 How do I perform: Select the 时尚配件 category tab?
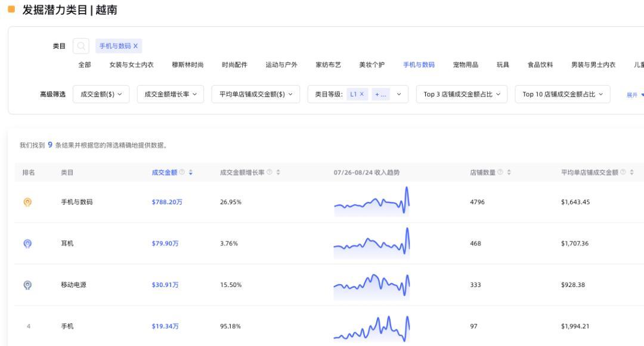234,65
